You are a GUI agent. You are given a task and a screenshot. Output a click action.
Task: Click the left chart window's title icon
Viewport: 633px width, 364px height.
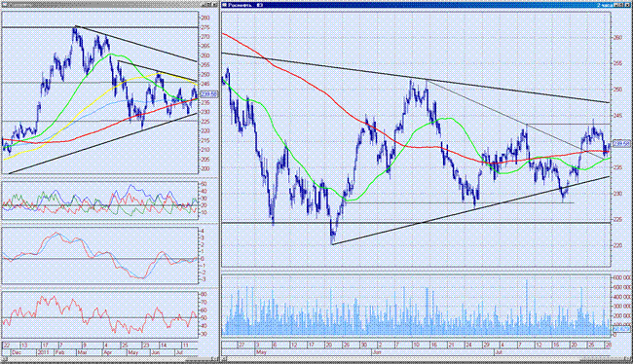[5, 5]
